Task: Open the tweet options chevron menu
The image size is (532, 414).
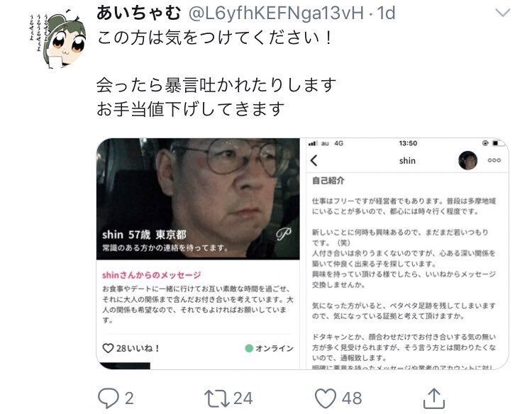Action: pos(502,13)
